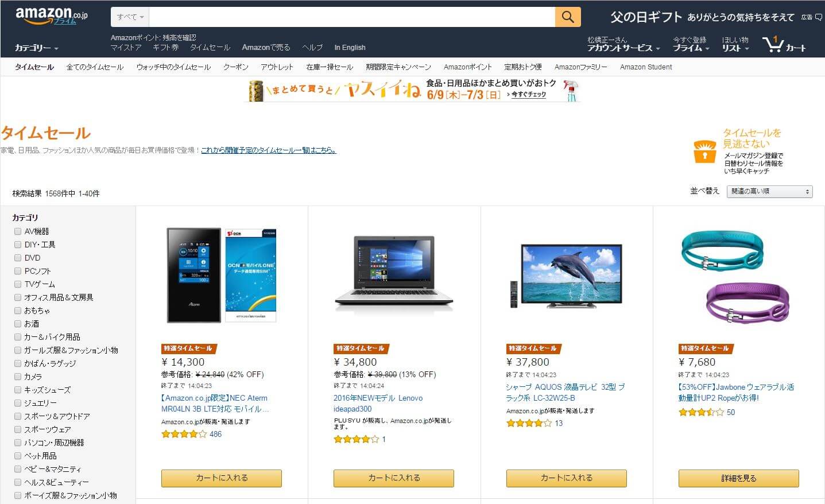Click the orange mail newsletter icon
825x504 pixels.
[x=704, y=152]
